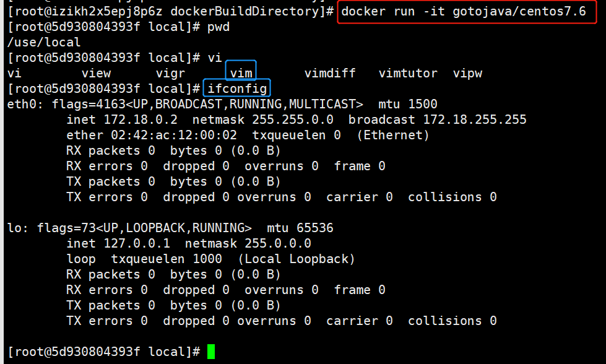Click the "lo:" interface name
Screen dimensions: 606x364
(x=18, y=228)
